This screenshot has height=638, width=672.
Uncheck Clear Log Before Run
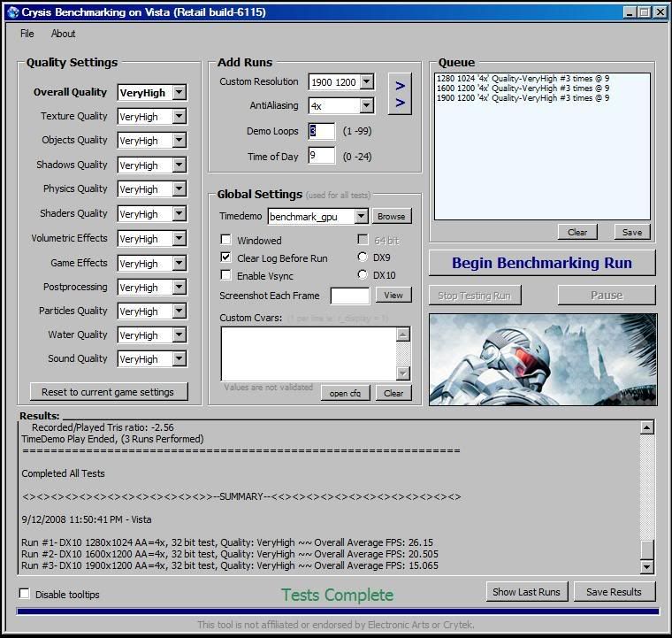click(225, 258)
